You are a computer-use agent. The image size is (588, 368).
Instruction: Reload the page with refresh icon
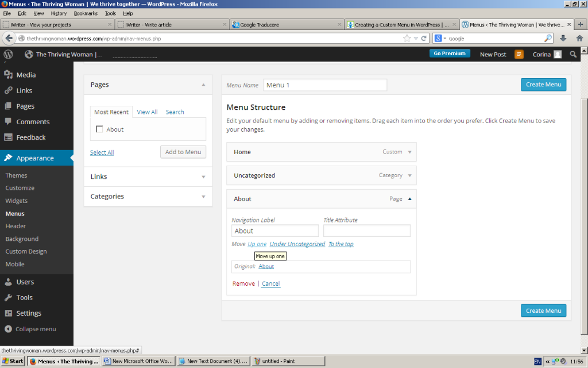[424, 39]
